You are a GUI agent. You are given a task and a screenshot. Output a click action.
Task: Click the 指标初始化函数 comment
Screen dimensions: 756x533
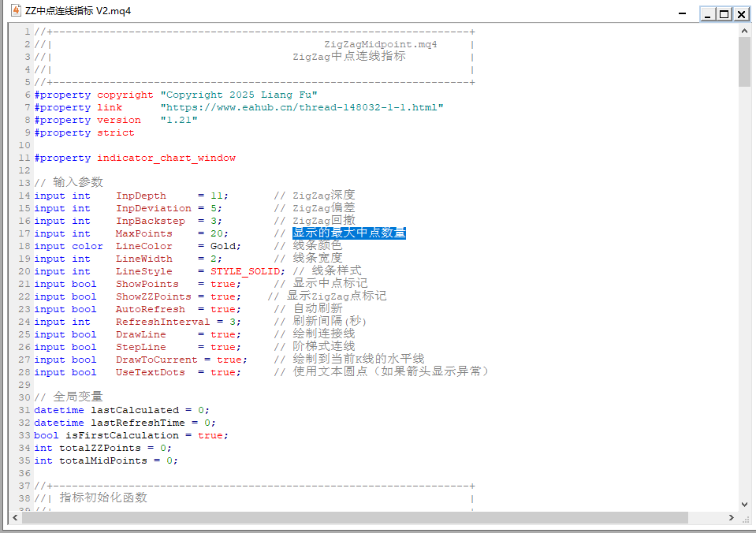tap(103, 498)
